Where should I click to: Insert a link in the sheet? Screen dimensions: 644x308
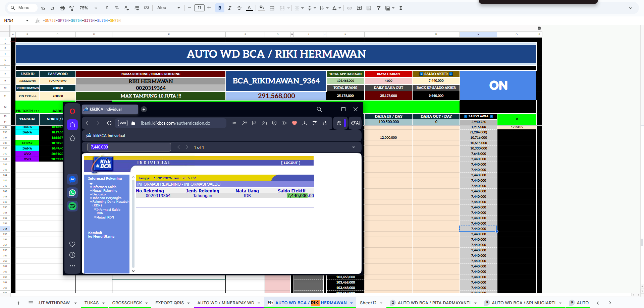[350, 8]
